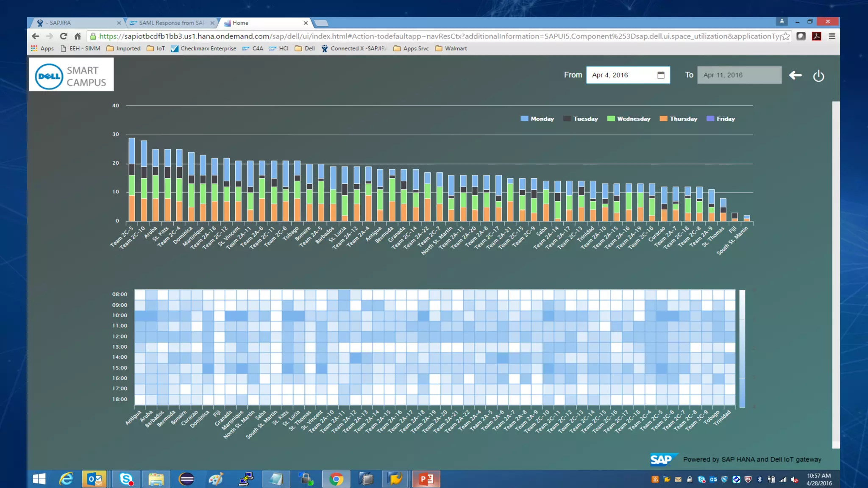Click the To date field
Viewport: 868px width, 488px height.
739,75
